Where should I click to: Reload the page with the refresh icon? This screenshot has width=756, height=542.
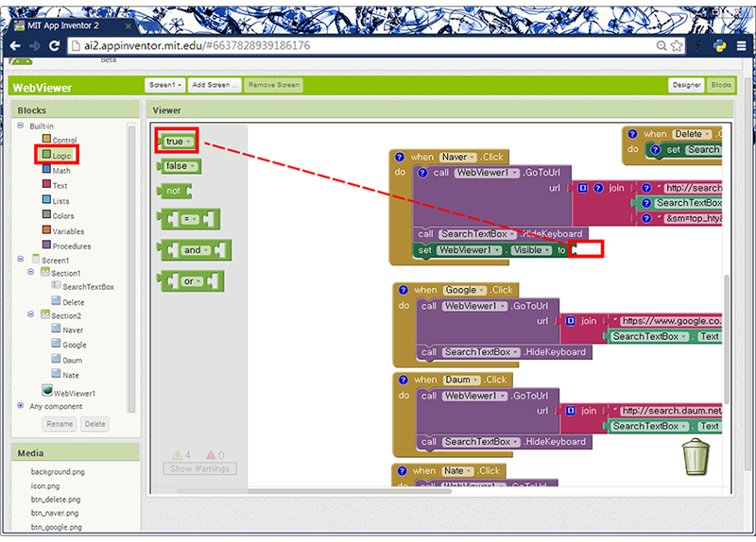coord(55,45)
